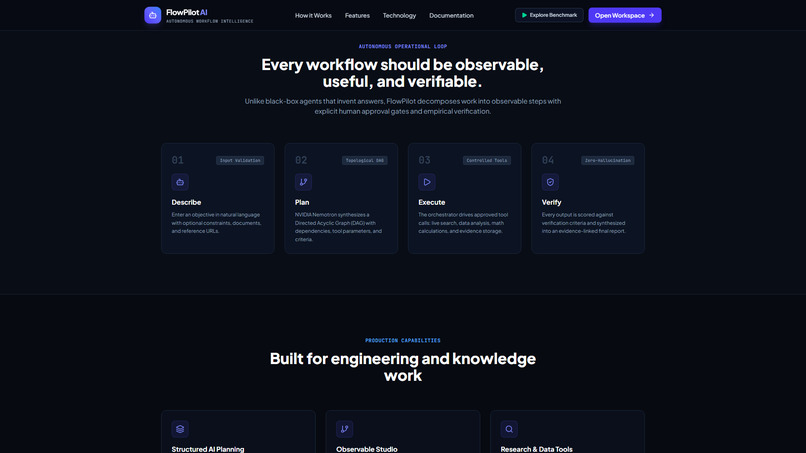Click the 'Unlike black-box agents' paragraph
The width and height of the screenshot is (806, 453).
pos(403,106)
